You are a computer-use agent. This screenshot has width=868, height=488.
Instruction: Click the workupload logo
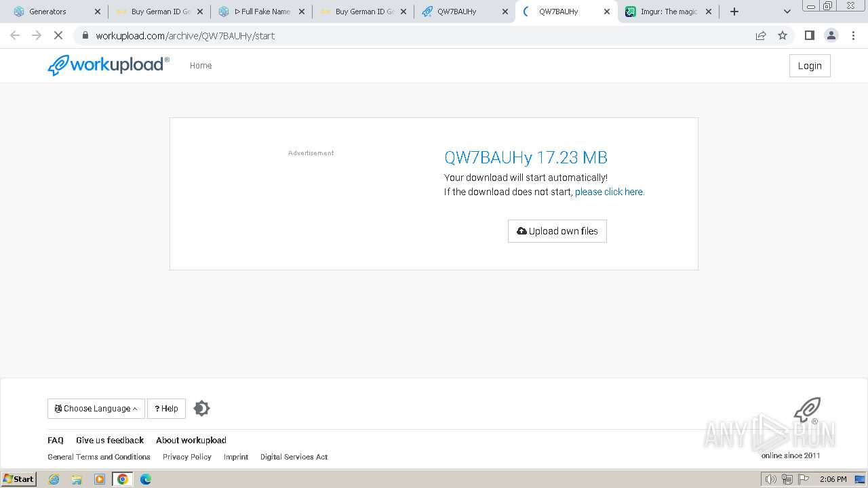[x=108, y=65]
